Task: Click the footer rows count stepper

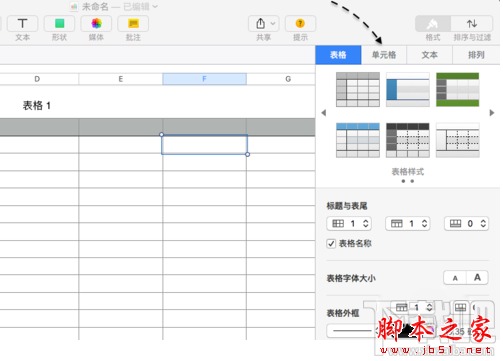Action: click(483, 224)
